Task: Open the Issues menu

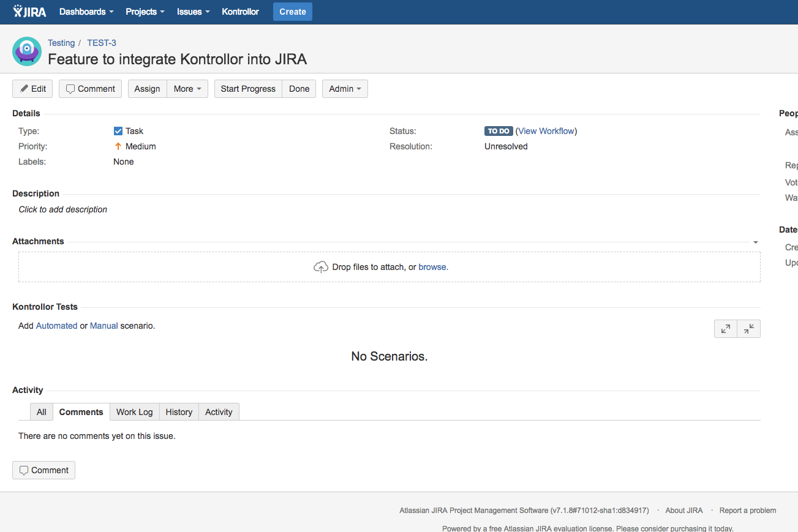Action: 194,12
